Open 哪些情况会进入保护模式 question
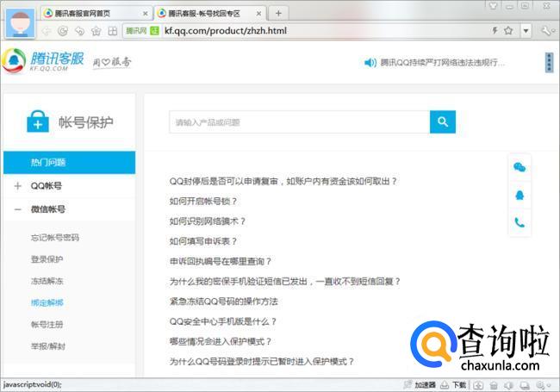Screen dimensions: 560x392 220,341
